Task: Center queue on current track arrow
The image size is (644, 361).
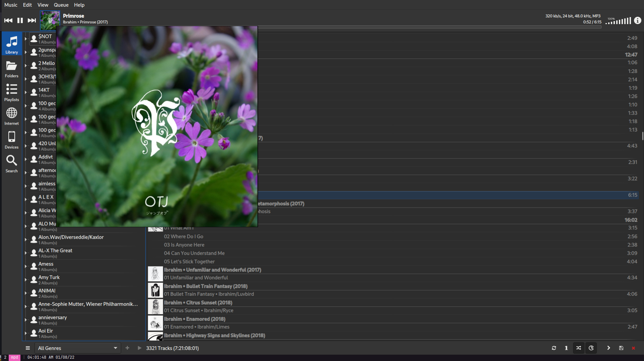Action: click(x=609, y=348)
